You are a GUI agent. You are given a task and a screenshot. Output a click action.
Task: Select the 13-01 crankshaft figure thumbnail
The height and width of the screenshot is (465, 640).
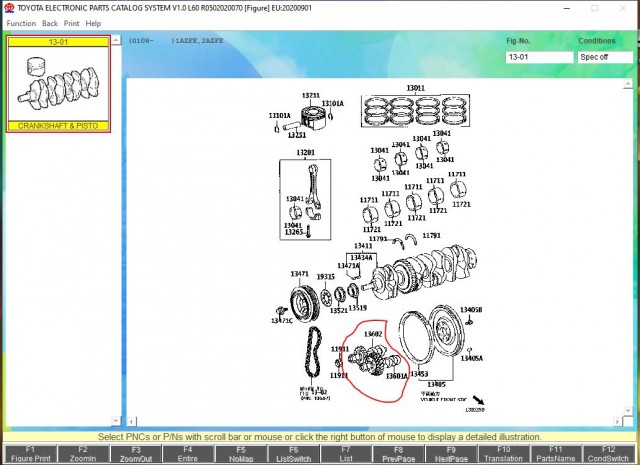click(x=58, y=84)
